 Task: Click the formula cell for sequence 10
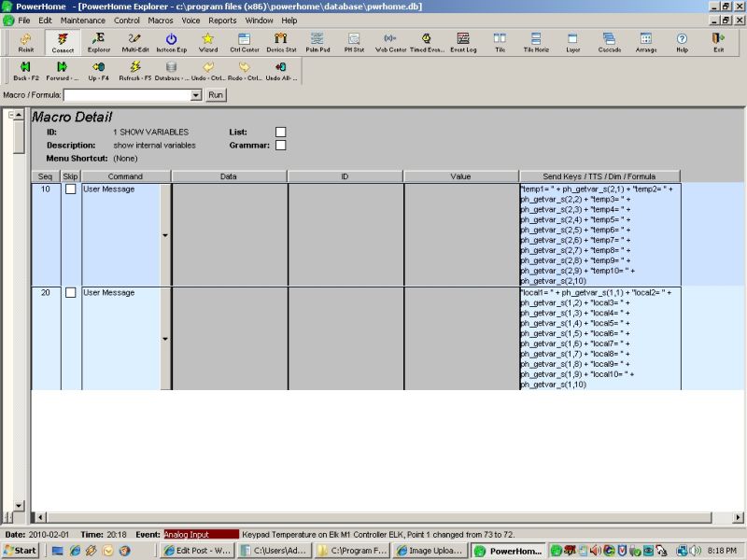(599, 235)
